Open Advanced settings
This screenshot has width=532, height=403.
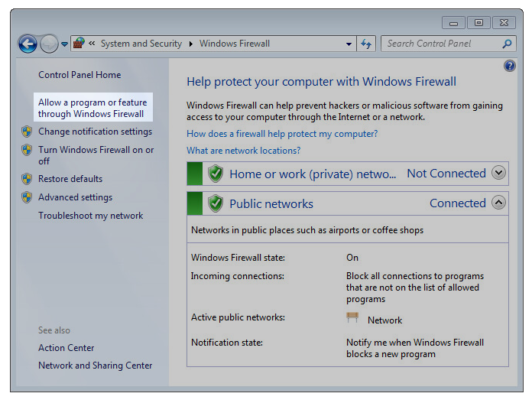(x=76, y=197)
